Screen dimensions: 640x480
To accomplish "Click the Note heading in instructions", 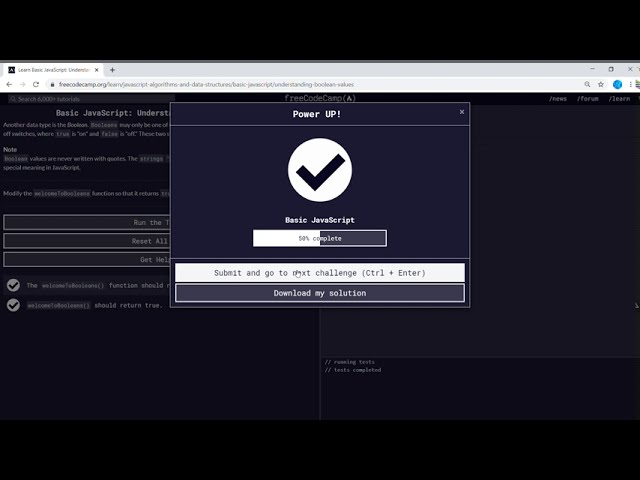I will (10, 149).
